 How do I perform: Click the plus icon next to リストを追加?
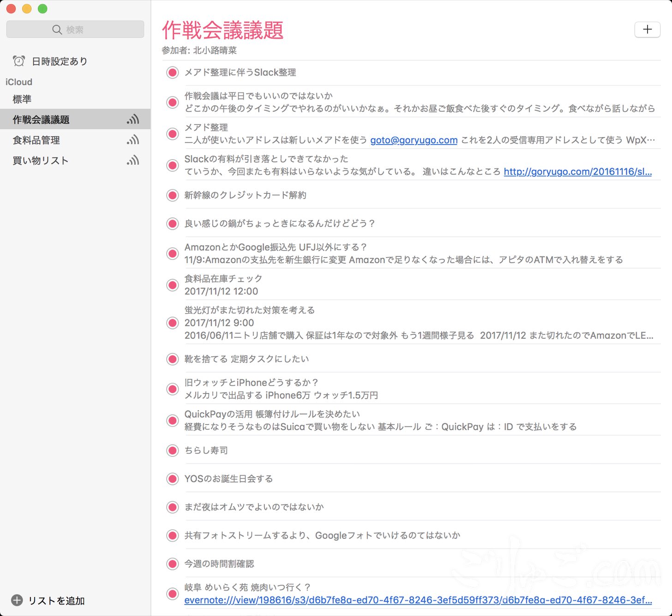coord(17,601)
